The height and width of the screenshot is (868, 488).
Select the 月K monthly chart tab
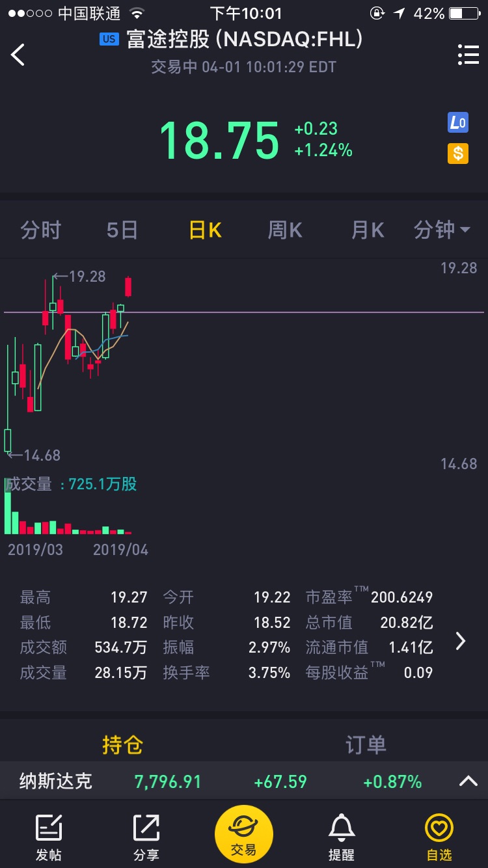point(367,230)
